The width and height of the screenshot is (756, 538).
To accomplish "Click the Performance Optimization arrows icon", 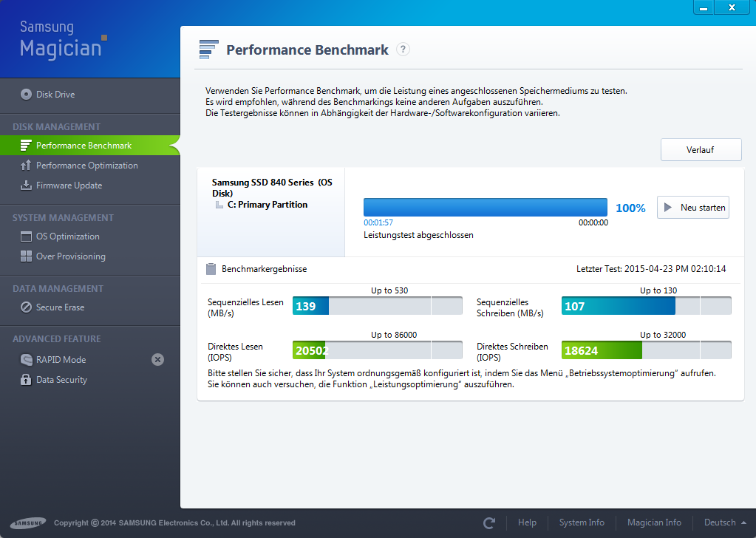I will pyautogui.click(x=26, y=166).
